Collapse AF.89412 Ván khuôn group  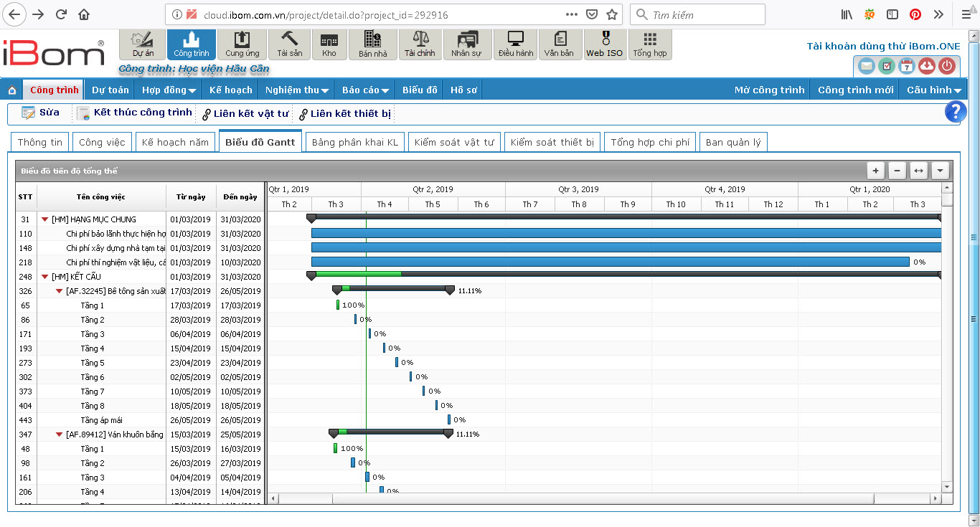click(x=60, y=435)
